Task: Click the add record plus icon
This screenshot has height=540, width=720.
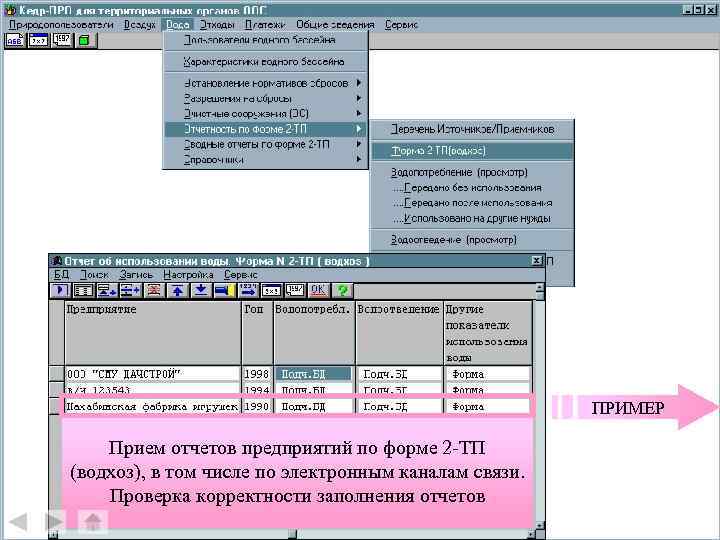Action: (130, 290)
